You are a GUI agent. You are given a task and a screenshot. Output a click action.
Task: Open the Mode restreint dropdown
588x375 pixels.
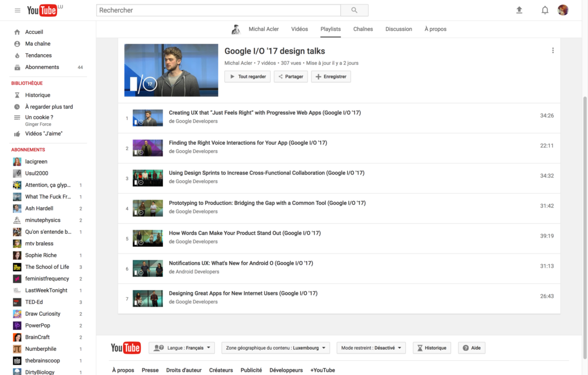pos(371,348)
